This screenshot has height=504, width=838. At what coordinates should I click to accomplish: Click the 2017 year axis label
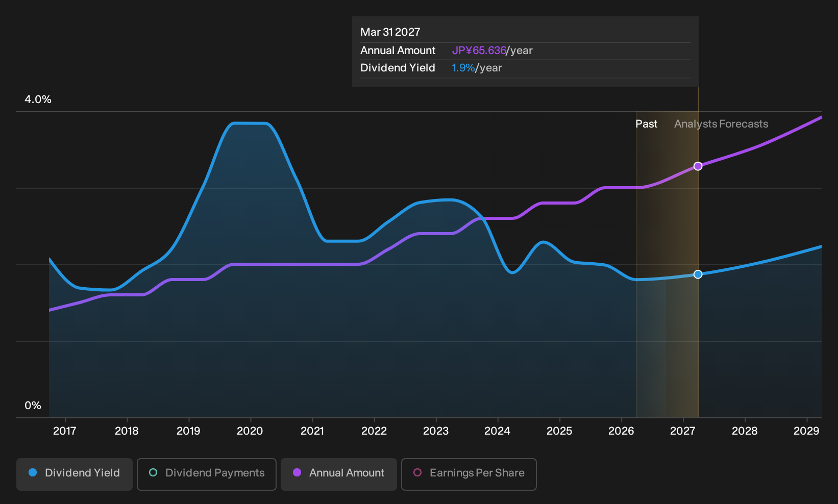pos(65,431)
